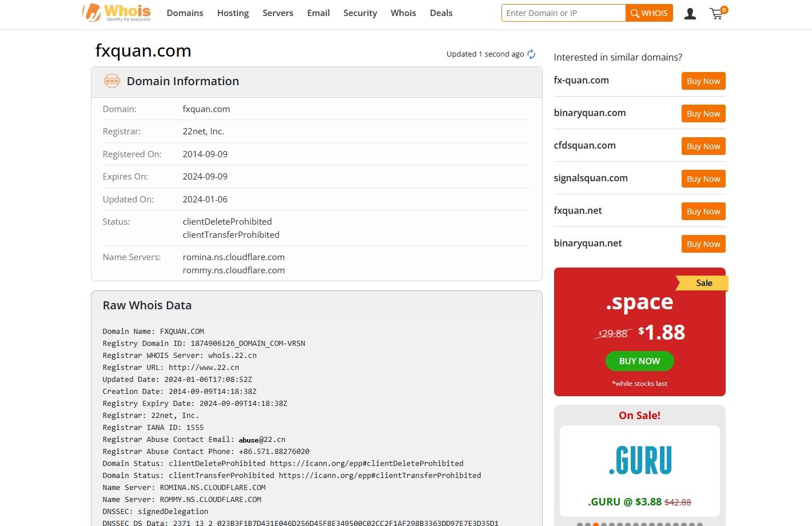Viewport: 812px width, 526px height.
Task: Focus the Enter Domain or IP field
Action: coord(563,13)
